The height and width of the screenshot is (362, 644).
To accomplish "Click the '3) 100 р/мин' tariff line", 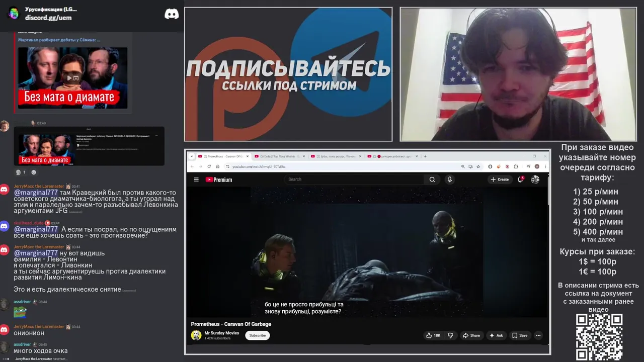I will tap(598, 212).
